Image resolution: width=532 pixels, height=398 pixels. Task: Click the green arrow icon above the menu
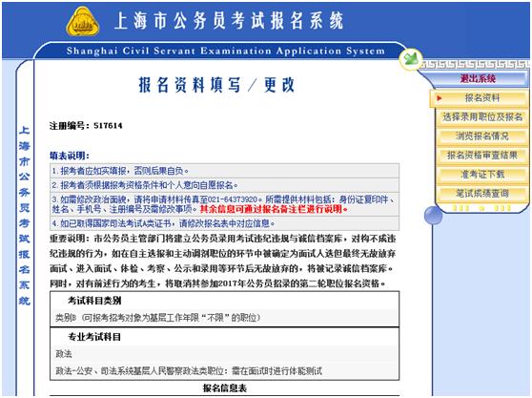coord(411,59)
